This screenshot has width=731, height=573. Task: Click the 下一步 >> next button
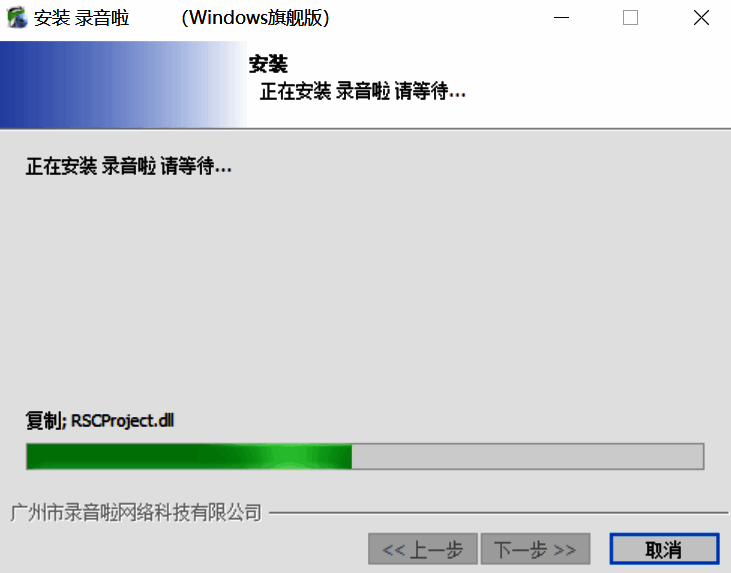coord(535,549)
